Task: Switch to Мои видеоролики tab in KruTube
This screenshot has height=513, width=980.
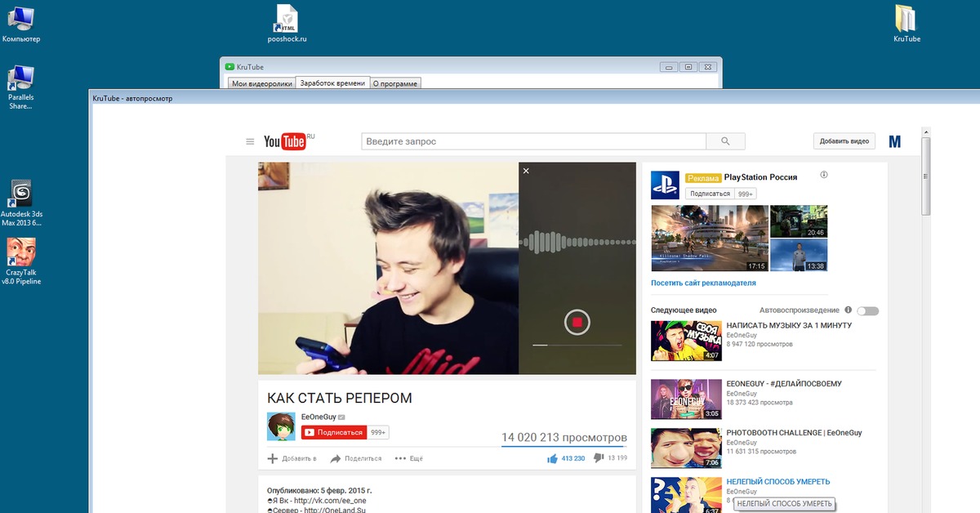Action: pos(261,83)
